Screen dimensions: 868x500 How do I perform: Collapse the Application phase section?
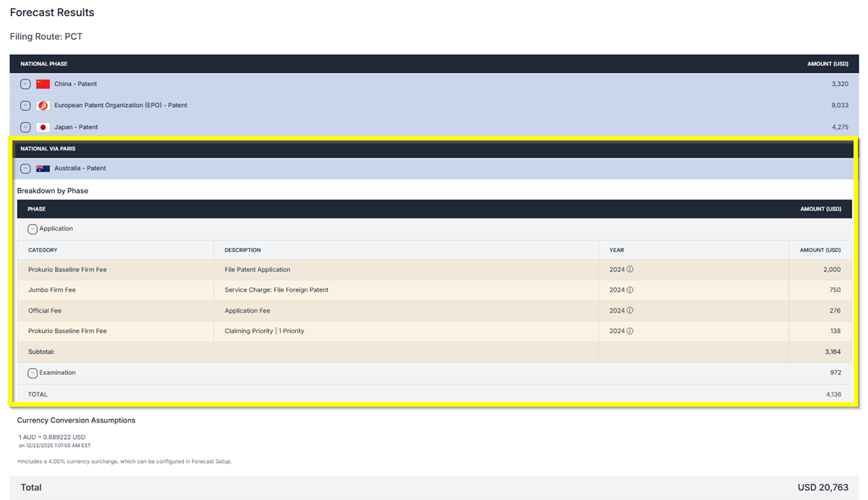tap(33, 229)
